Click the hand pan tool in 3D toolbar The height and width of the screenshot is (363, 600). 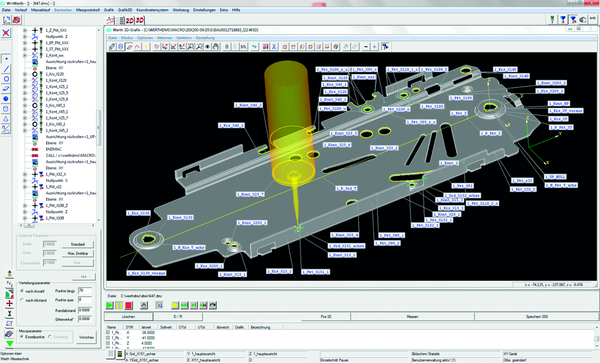(216, 47)
